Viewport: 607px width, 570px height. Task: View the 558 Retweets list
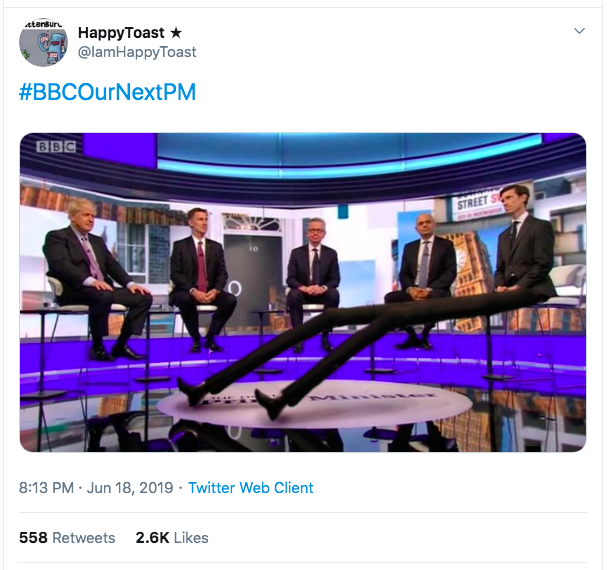(x=67, y=537)
